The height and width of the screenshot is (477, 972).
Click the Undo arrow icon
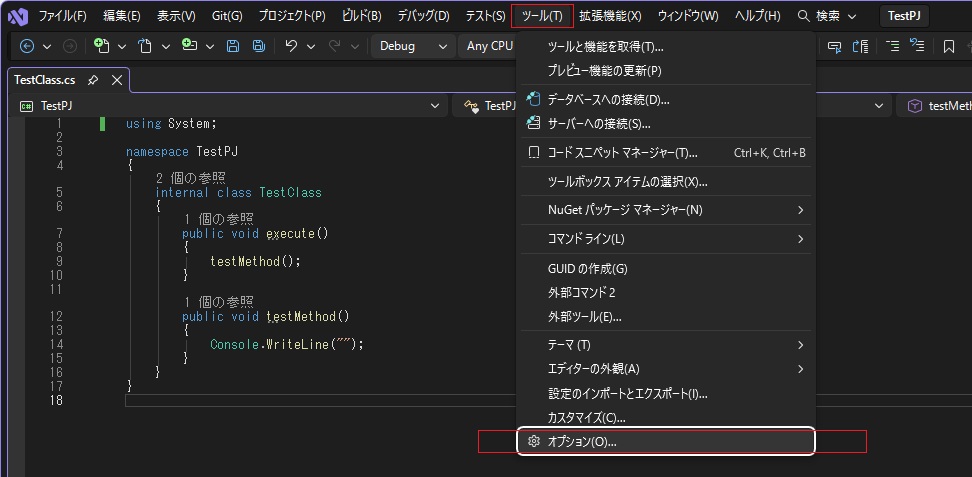tap(291, 46)
